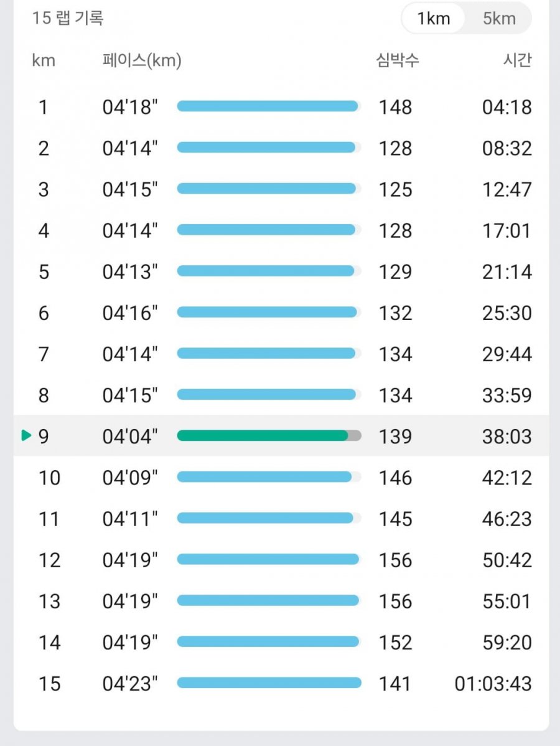
Task: Select the lap 13 row showing 55:01
Action: tap(281, 601)
